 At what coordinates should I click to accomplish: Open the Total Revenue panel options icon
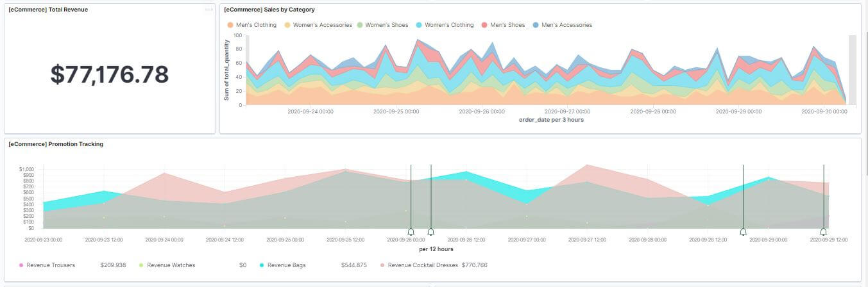coord(208,10)
